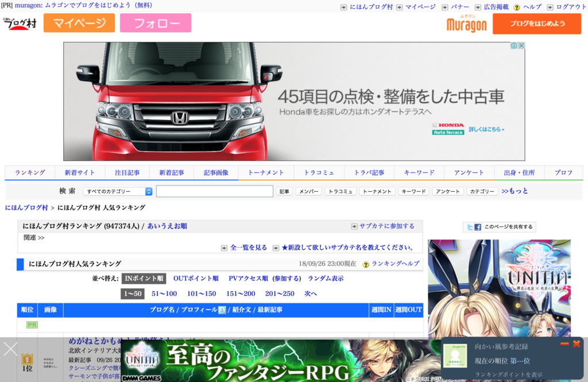Click the orange マイページ button
This screenshot has height=382, width=588.
(x=79, y=23)
